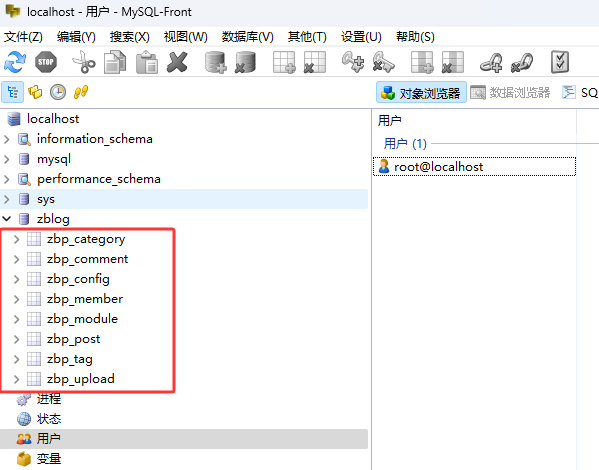Viewport: 599px width, 470px height.
Task: Expand the mysql database node
Action: click(x=6, y=159)
